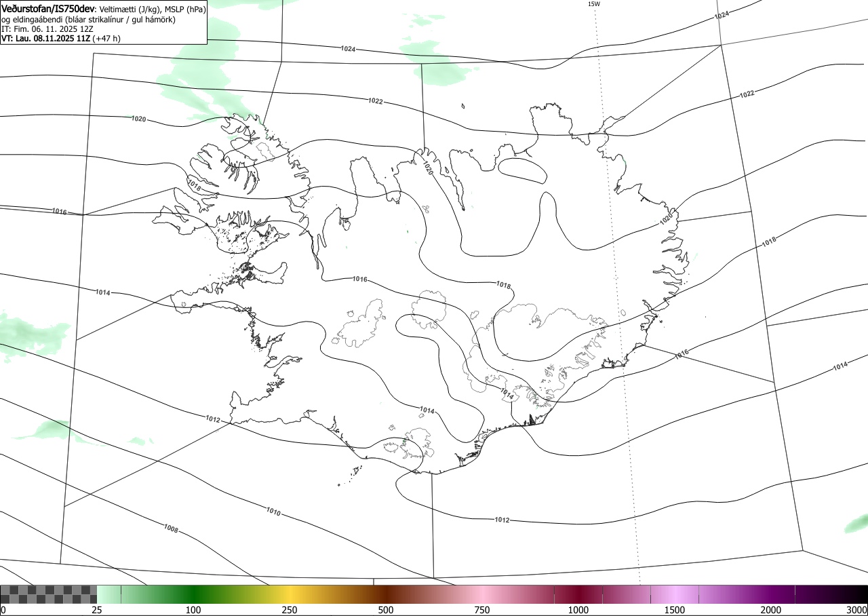
Task: Select the checkered 0–25 segment of the colorbar
Action: 49,594
